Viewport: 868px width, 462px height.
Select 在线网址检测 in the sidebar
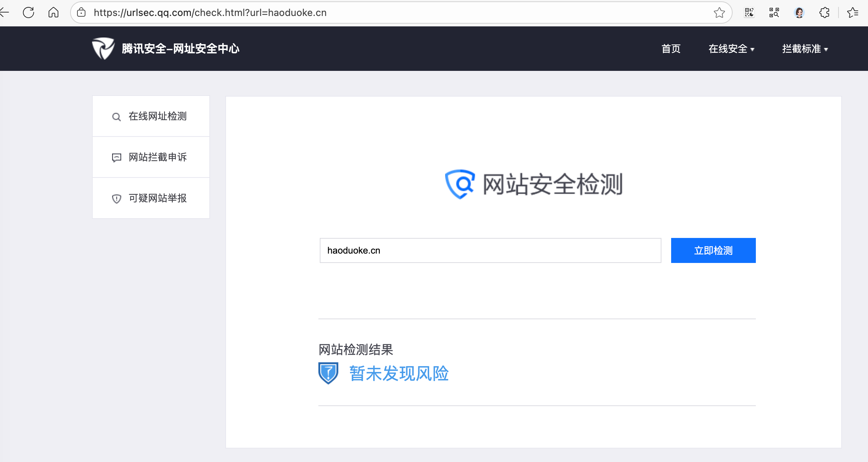(x=157, y=116)
